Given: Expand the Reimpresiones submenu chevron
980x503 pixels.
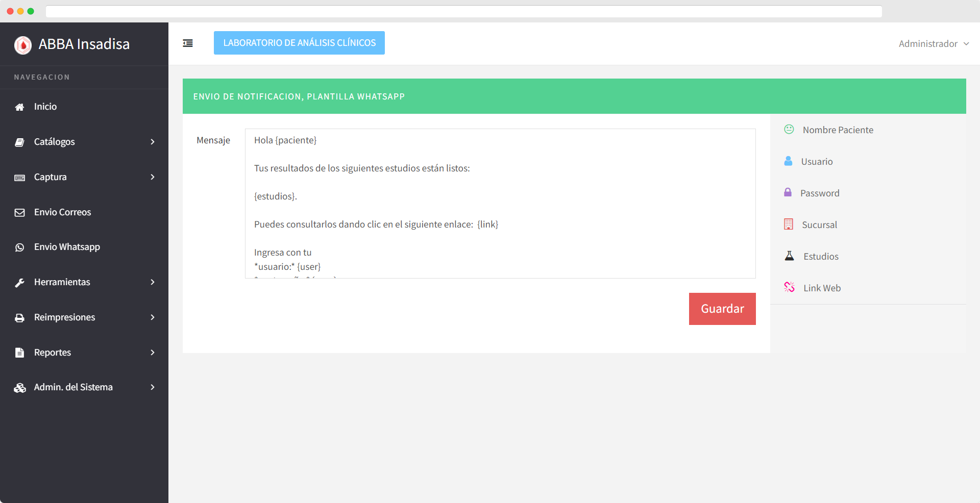Looking at the screenshot, I should point(152,317).
